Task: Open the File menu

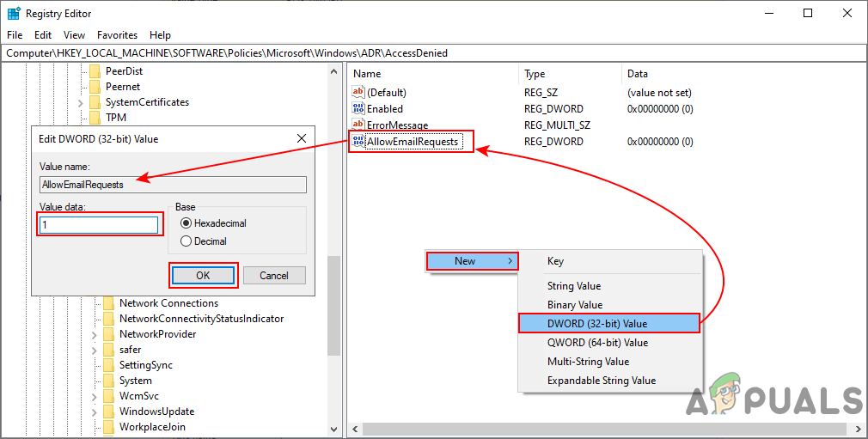Action: 15,35
